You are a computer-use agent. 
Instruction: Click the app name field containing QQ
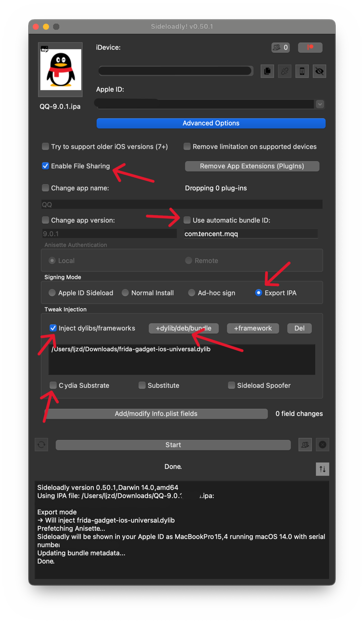[x=182, y=205]
